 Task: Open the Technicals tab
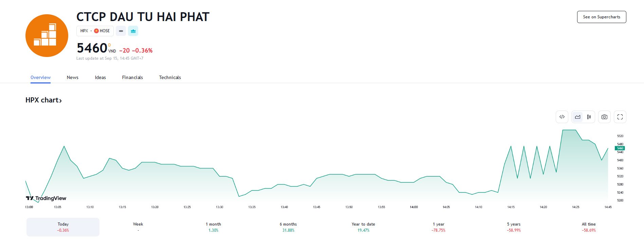click(170, 77)
